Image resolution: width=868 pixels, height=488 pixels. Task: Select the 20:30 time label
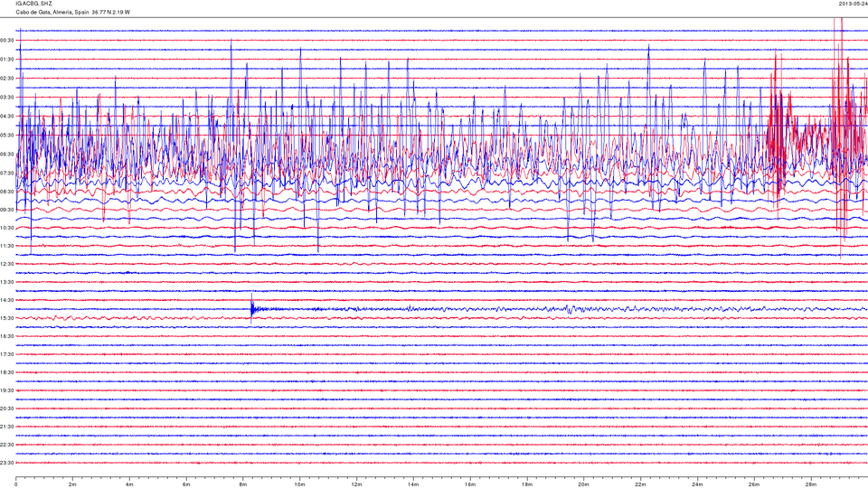[6, 408]
